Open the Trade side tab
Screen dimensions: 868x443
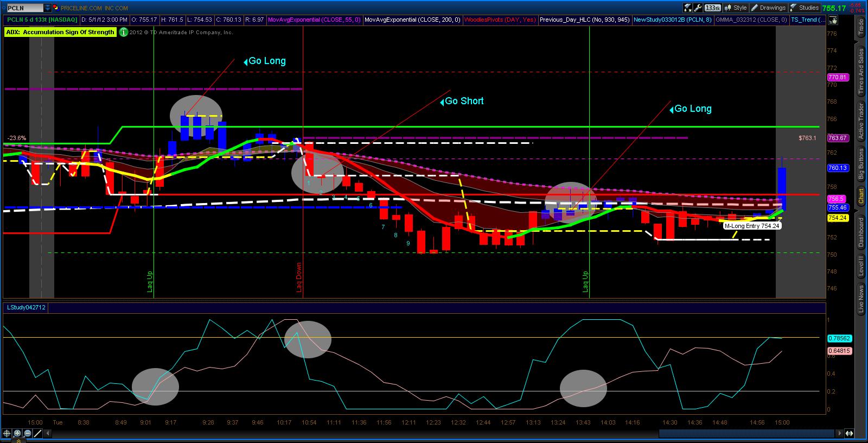click(861, 27)
